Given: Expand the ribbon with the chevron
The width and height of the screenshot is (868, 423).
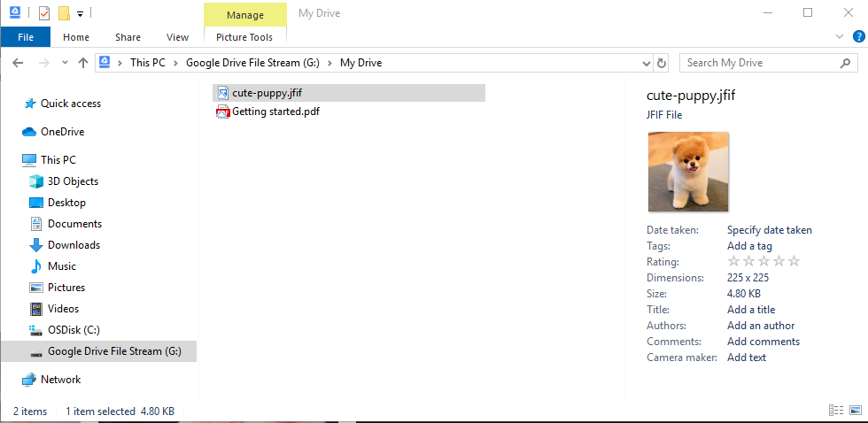Looking at the screenshot, I should [x=840, y=37].
